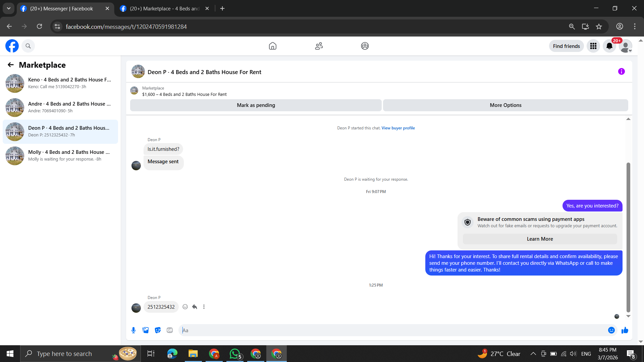Install app icon in address bar

click(x=585, y=26)
